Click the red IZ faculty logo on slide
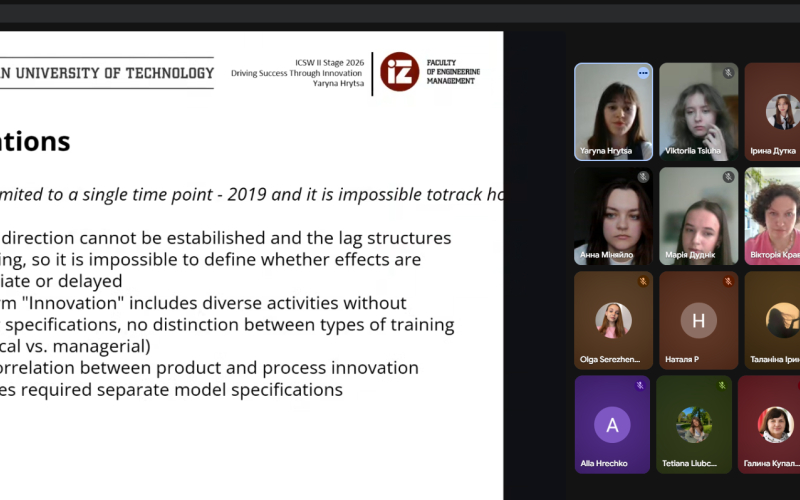The image size is (800, 500). tap(399, 72)
